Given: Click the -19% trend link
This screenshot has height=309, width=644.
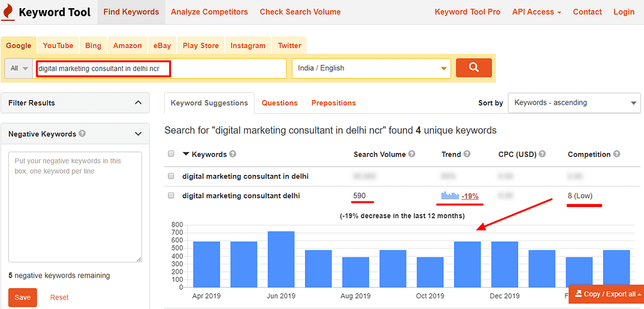Looking at the screenshot, I should click(470, 196).
